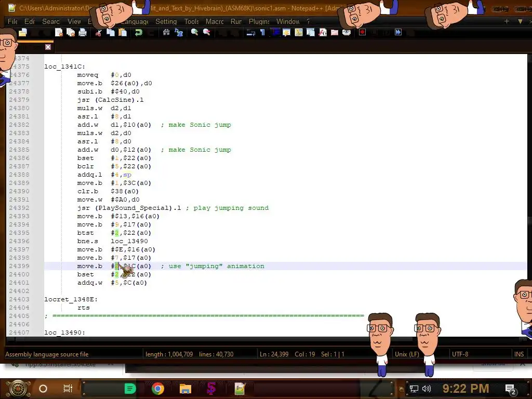Viewport: 532px width, 399px height.
Task: Open Find with the binoculars icon
Action: coord(166,33)
